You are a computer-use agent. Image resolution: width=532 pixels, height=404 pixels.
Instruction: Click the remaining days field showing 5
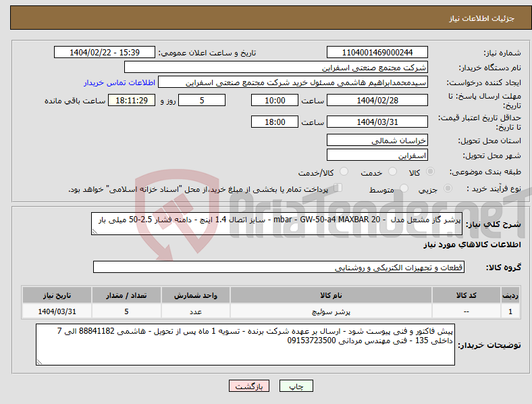point(202,100)
